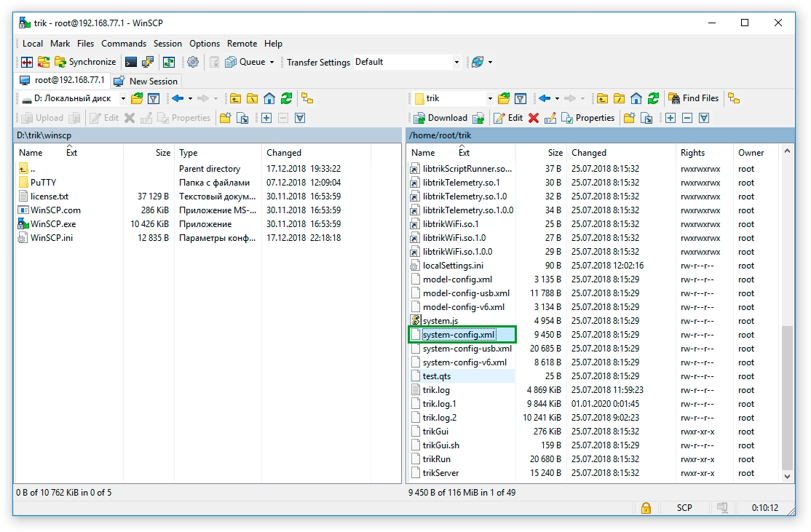Open remote Properties button
Screen dimensions: 811x532
[x=588, y=118]
